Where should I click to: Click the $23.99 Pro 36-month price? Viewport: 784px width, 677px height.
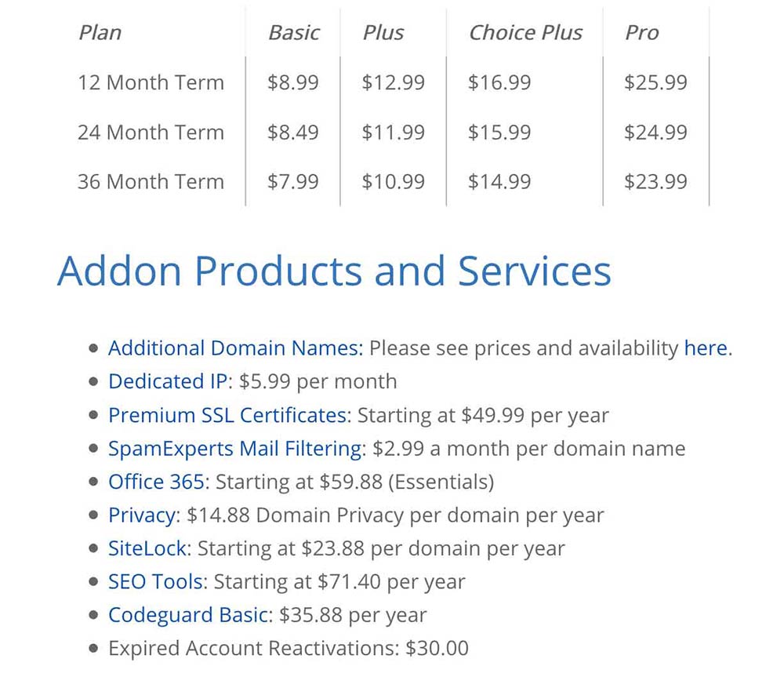[x=655, y=182]
